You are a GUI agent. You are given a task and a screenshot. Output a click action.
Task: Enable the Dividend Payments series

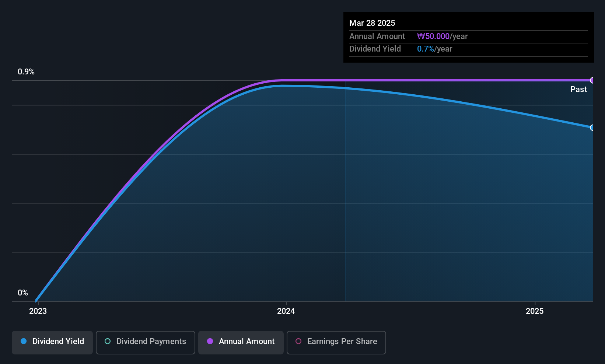coord(145,342)
